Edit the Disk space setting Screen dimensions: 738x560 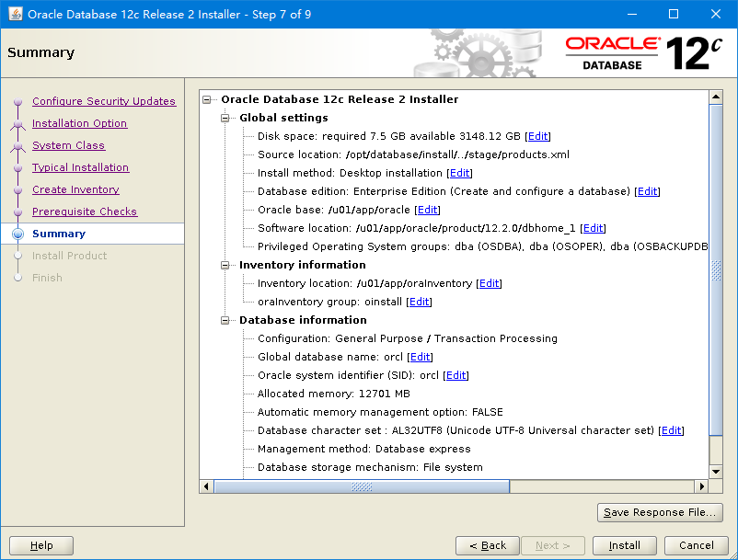(x=537, y=136)
